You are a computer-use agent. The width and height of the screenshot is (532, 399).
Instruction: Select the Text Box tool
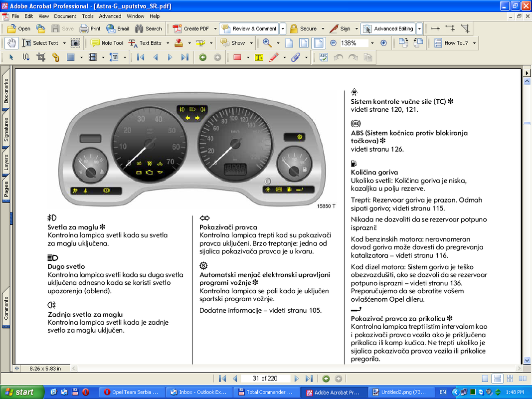(x=259, y=57)
